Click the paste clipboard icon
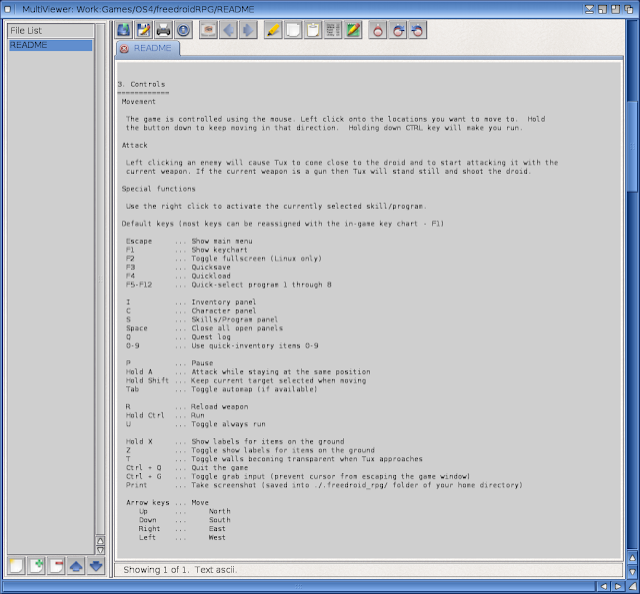The image size is (640, 594). point(313,30)
